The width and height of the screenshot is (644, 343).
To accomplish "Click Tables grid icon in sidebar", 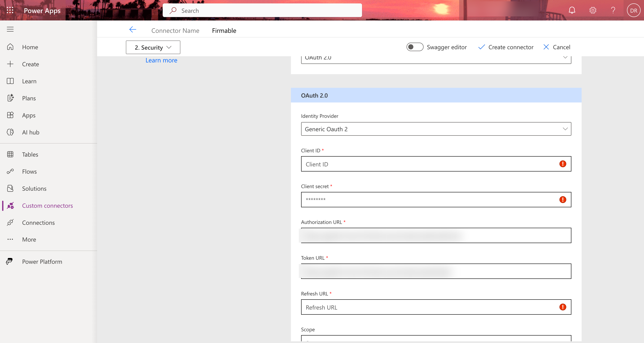I will [10, 154].
